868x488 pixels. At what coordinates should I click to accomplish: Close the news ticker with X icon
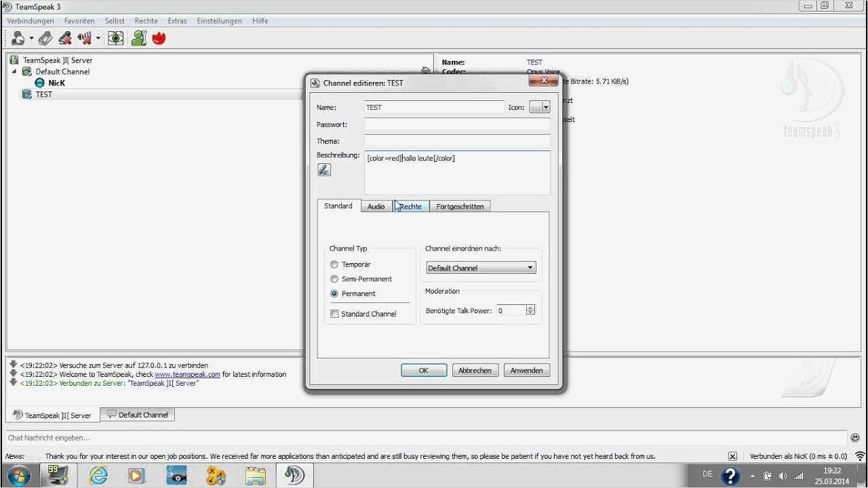[x=732, y=456]
